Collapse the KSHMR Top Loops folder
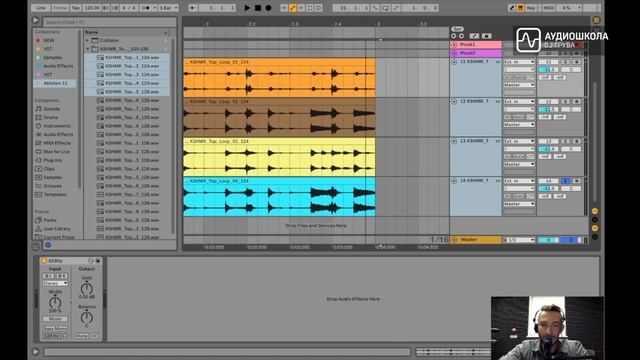640x360 pixels. 87,49
